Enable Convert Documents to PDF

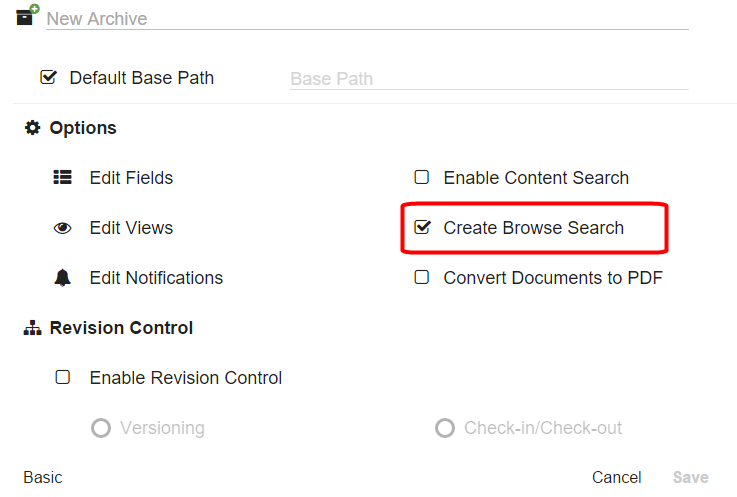tap(422, 277)
